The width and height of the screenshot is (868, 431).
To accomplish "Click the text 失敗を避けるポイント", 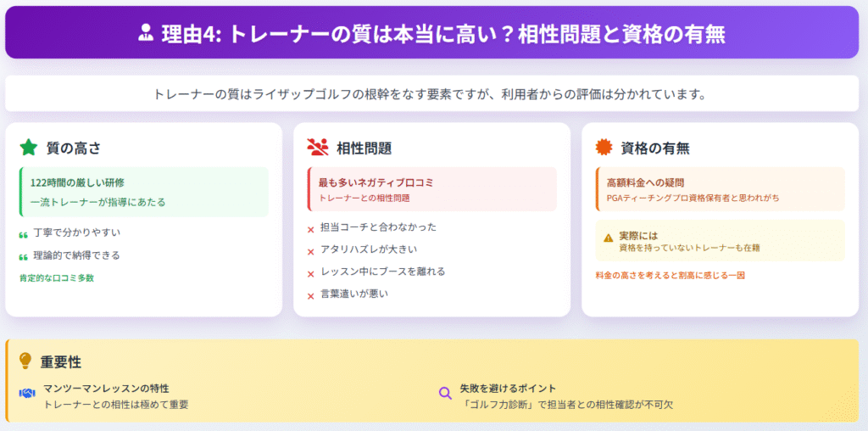I will (509, 389).
